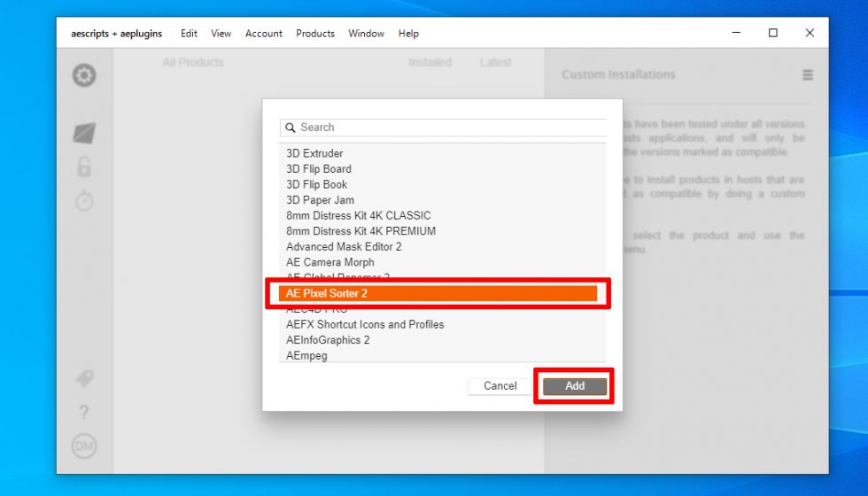Screen dimensions: 868x496
Task: Open the Products menu
Action: coord(315,34)
